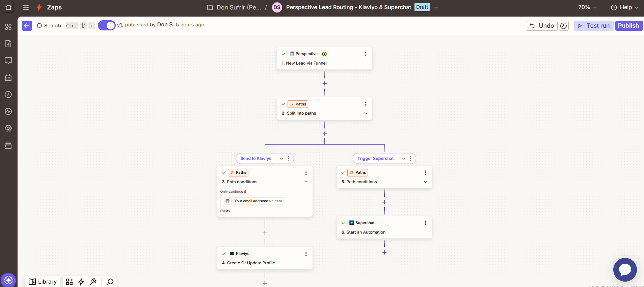Collapse step 3 Path conditions

click(x=306, y=182)
